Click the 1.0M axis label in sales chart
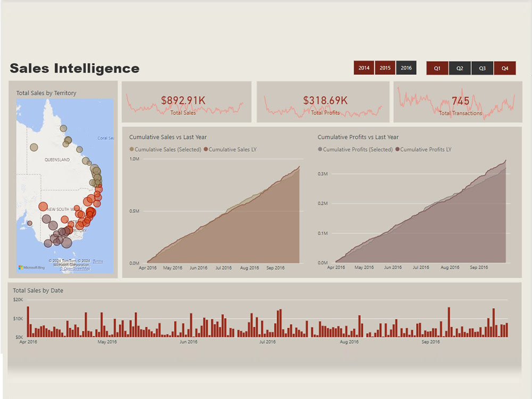 pos(135,159)
